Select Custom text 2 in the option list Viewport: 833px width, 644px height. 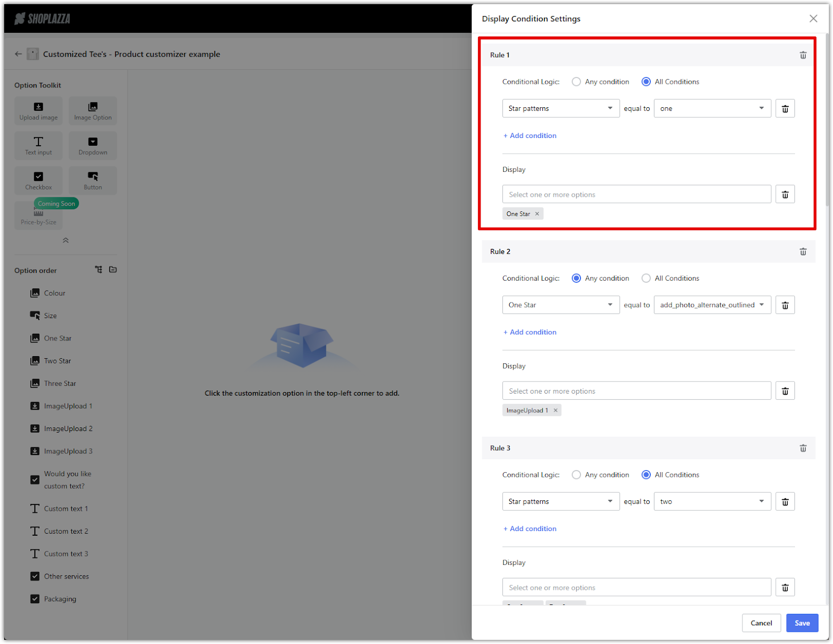66,531
